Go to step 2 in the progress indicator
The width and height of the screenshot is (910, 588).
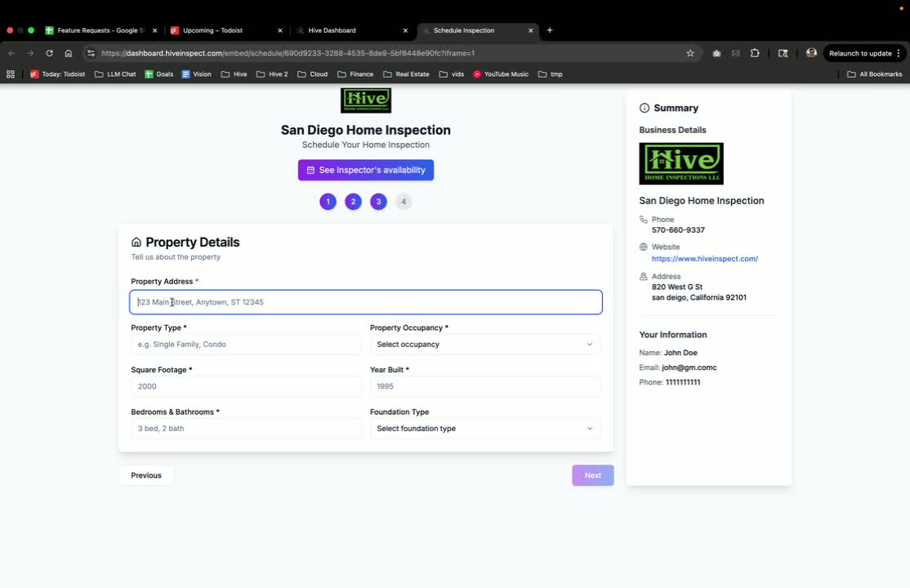point(353,202)
